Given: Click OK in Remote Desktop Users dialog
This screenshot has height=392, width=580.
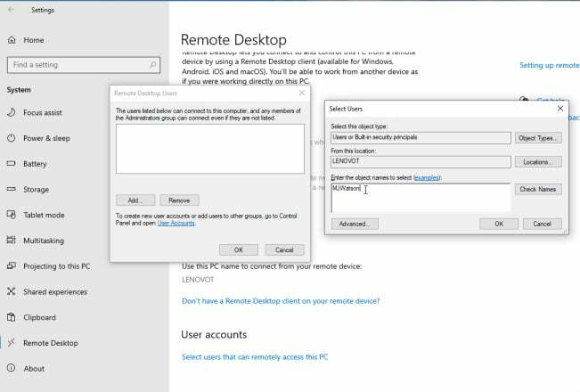Looking at the screenshot, I should (x=239, y=250).
